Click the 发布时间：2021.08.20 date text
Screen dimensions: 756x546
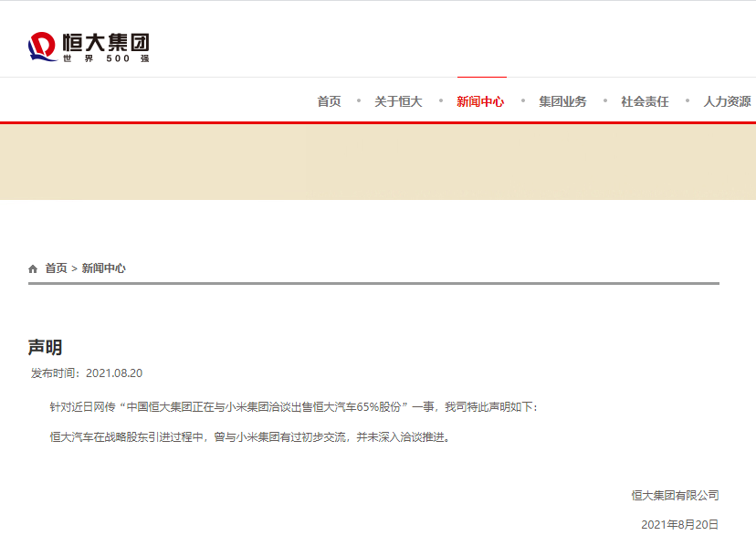[87, 373]
